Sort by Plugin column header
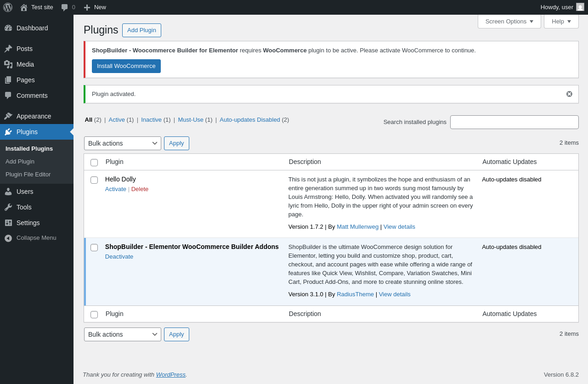Image resolution: width=588 pixels, height=384 pixels. click(x=114, y=162)
